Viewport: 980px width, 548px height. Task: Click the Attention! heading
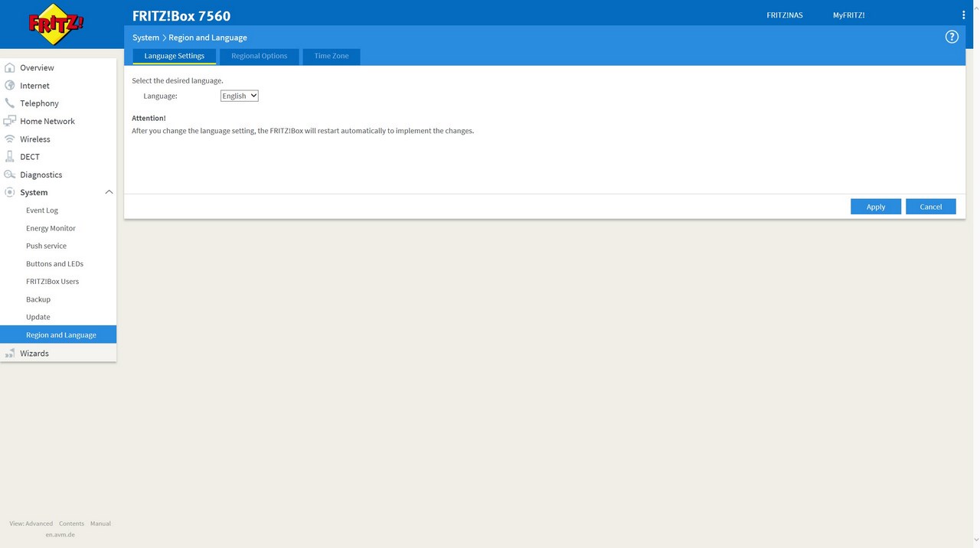click(x=149, y=118)
